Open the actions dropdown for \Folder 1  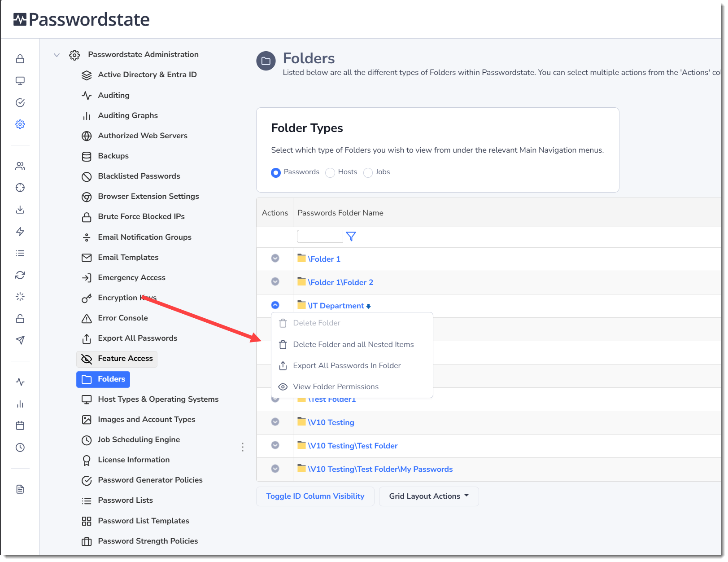point(275,258)
